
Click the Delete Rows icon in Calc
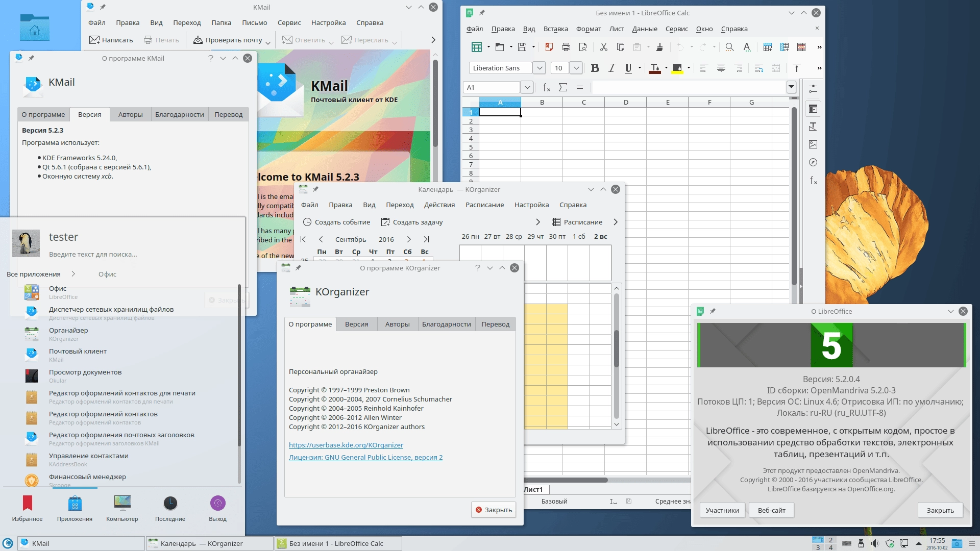coord(801,47)
